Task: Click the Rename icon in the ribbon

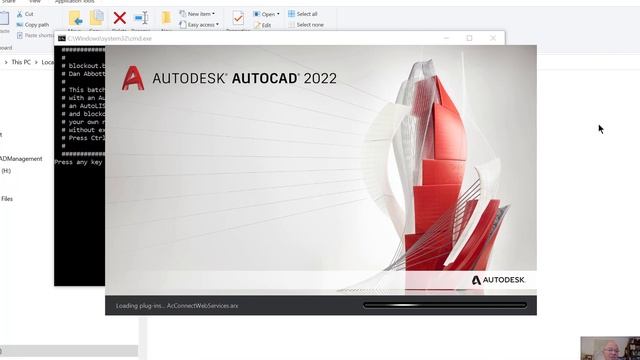Action: pos(141,18)
